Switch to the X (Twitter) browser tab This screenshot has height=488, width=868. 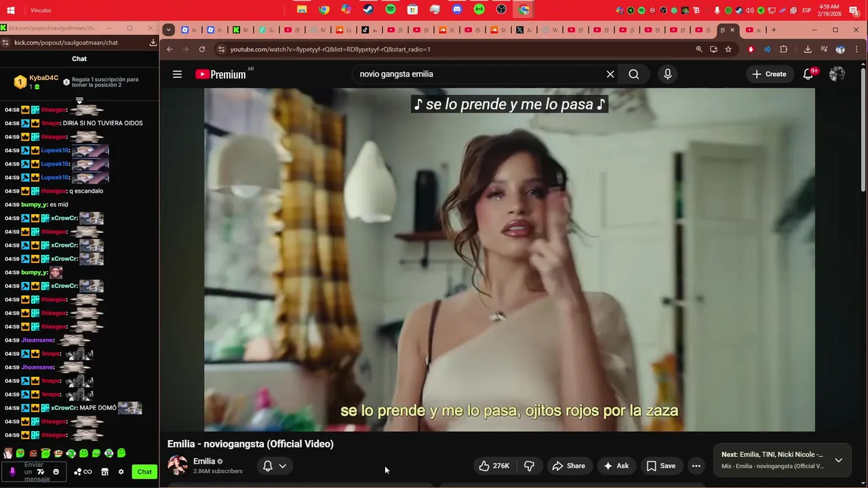coord(524,30)
